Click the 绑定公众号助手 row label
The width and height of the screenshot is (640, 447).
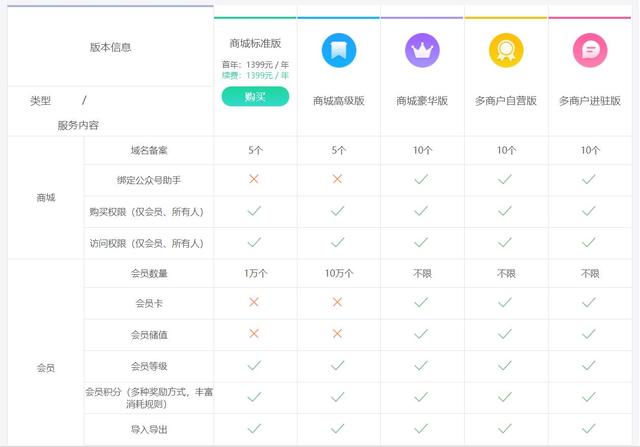click(149, 180)
